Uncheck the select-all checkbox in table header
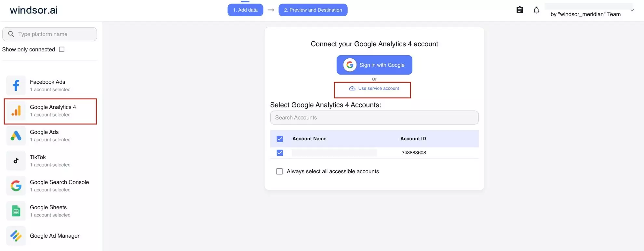The width and height of the screenshot is (644, 251). coord(280,139)
